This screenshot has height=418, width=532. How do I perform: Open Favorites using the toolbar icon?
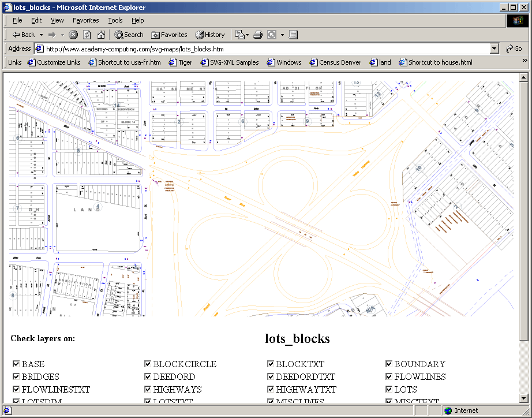(x=169, y=35)
